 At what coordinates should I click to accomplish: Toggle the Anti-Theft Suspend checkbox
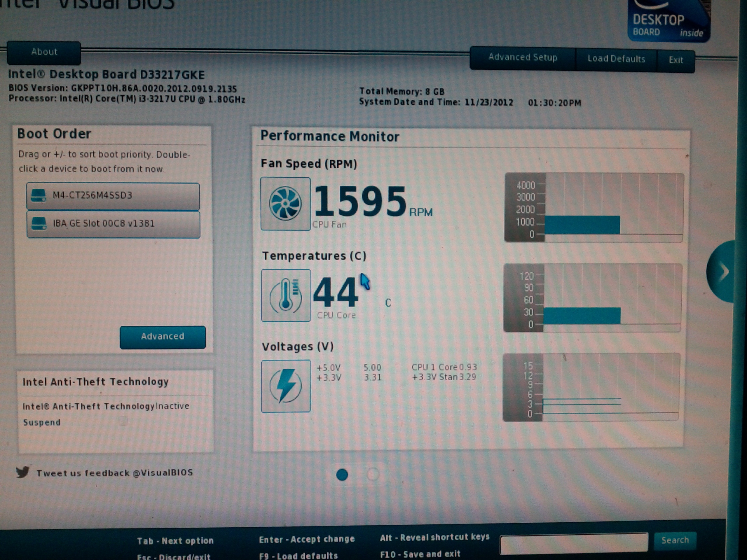[x=123, y=421]
